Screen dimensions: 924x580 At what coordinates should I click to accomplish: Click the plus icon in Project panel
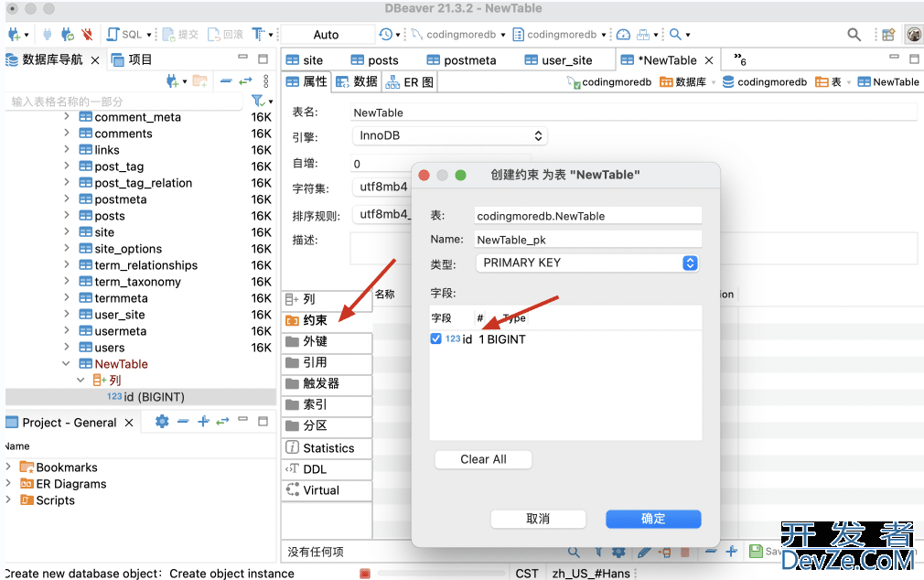coord(203,421)
